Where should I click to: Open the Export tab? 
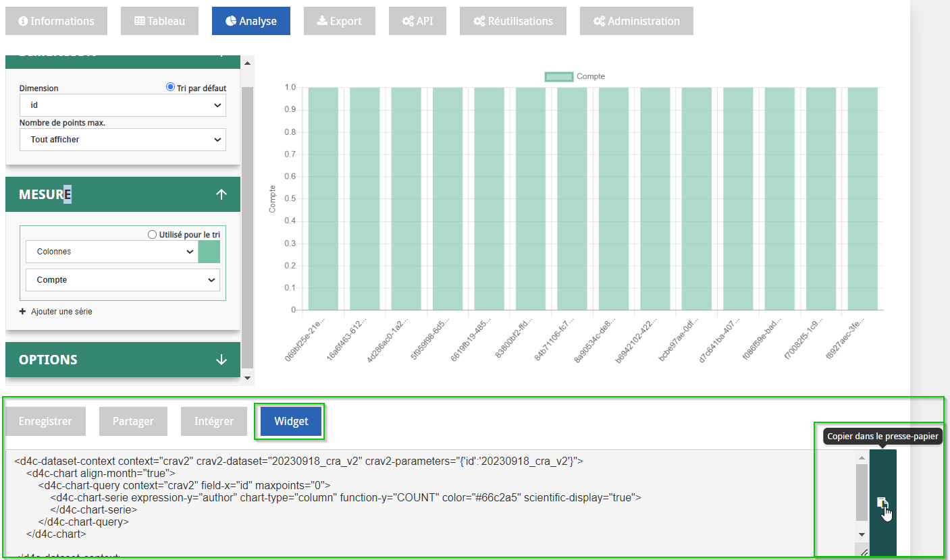(339, 21)
